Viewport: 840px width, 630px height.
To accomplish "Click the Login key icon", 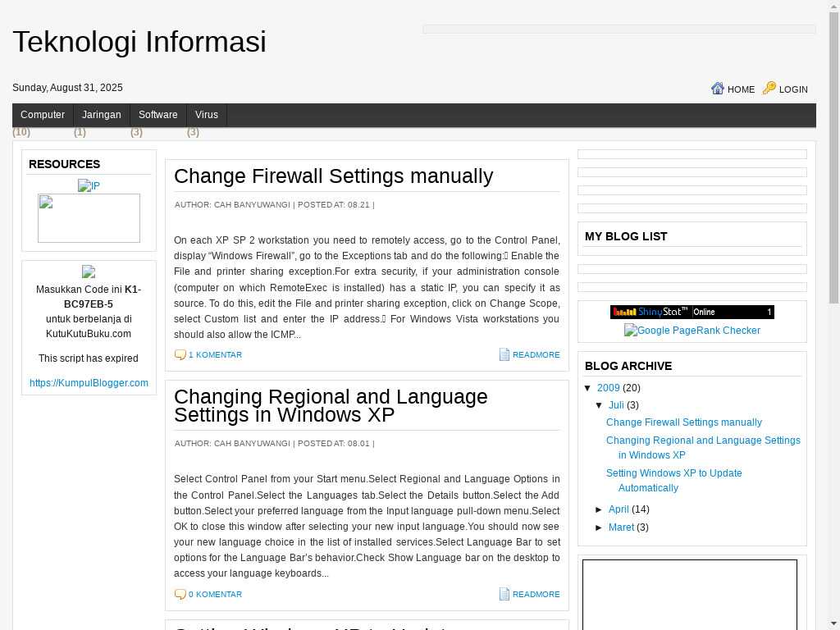I will tap(769, 88).
